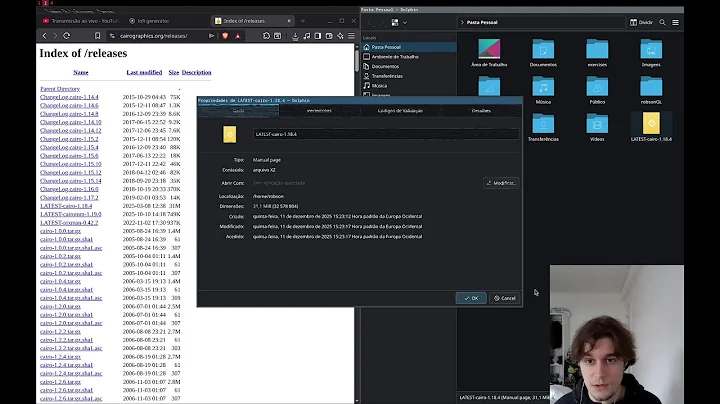Click the music note icon in browser toolbar
720x404 pixels.
307,36
